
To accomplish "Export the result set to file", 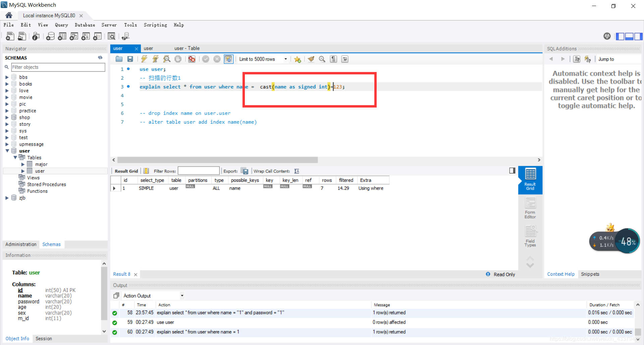I will tap(245, 171).
